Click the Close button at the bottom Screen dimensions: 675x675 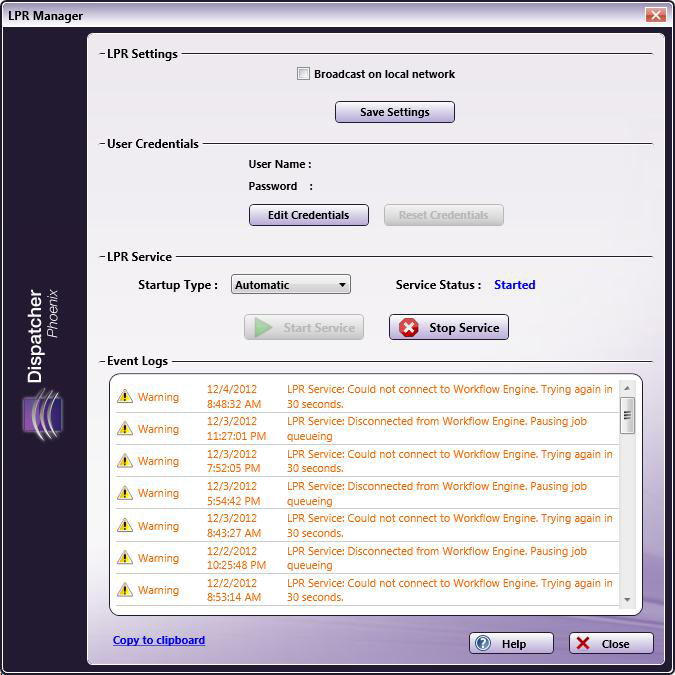pyautogui.click(x=611, y=644)
